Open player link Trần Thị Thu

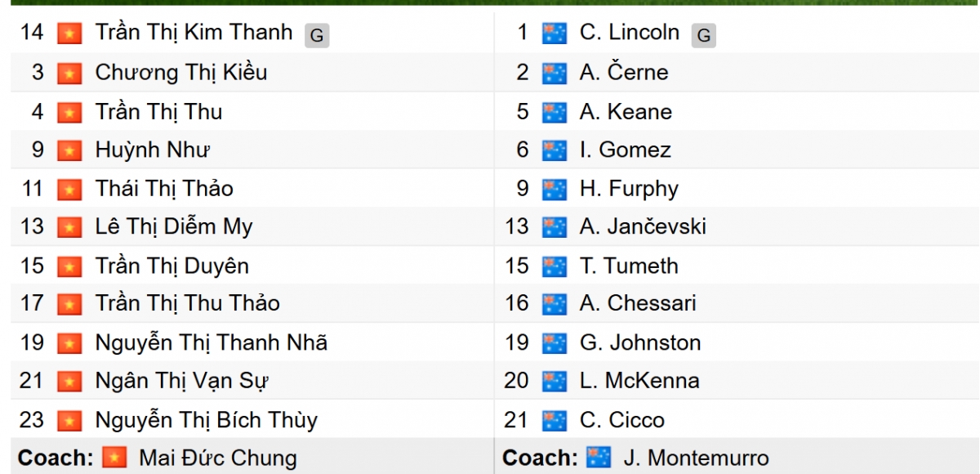(x=158, y=112)
